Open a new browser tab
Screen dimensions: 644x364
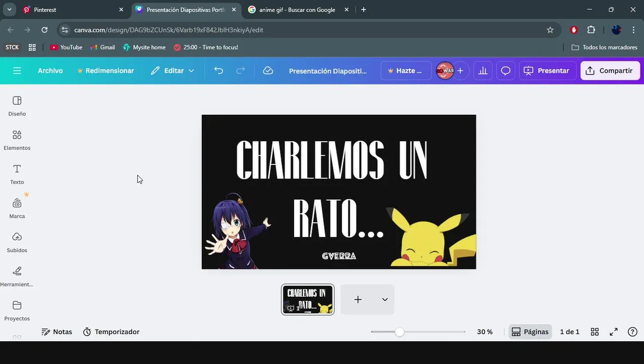tap(364, 10)
